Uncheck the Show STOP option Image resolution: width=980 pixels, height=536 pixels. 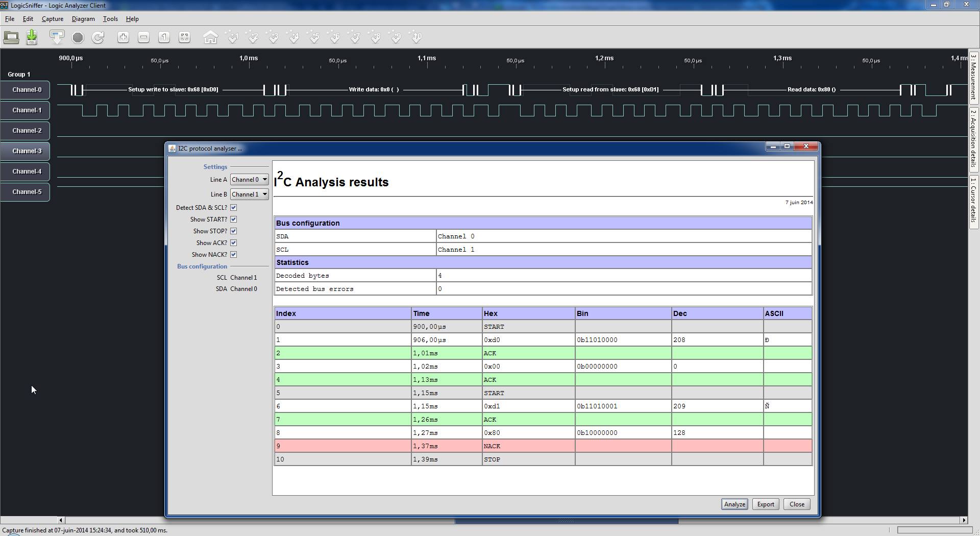[233, 231]
